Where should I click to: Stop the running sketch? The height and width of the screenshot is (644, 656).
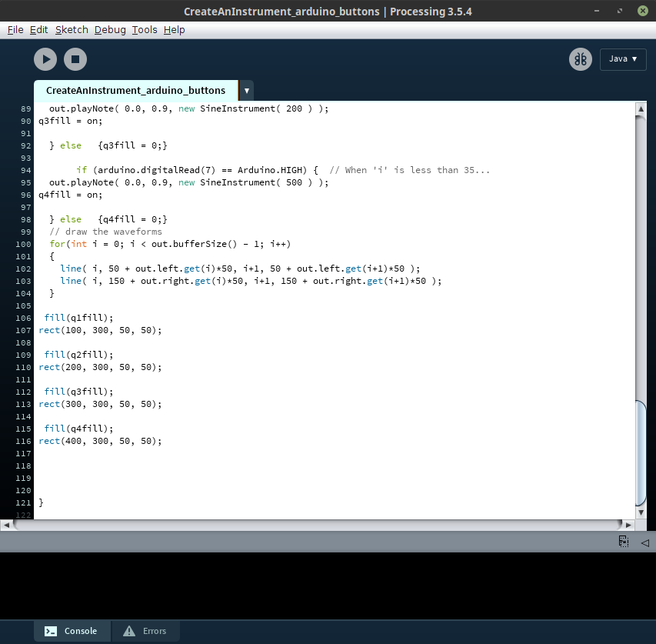click(75, 59)
